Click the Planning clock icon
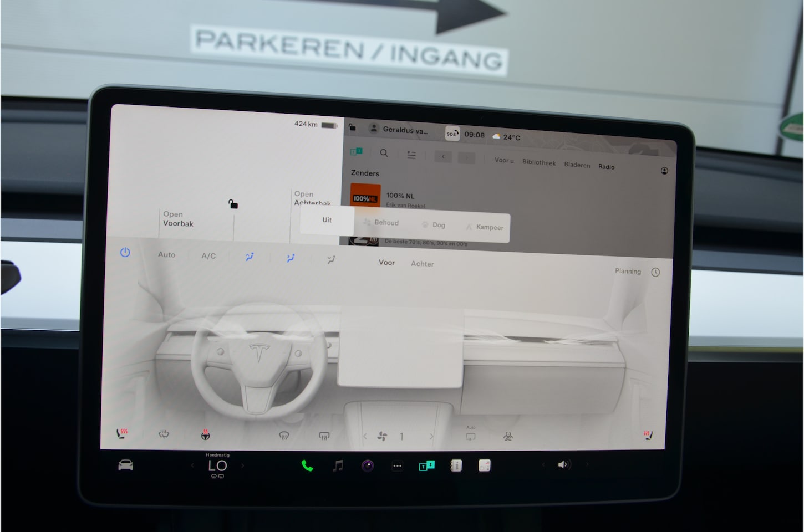The height and width of the screenshot is (532, 804). click(x=655, y=272)
